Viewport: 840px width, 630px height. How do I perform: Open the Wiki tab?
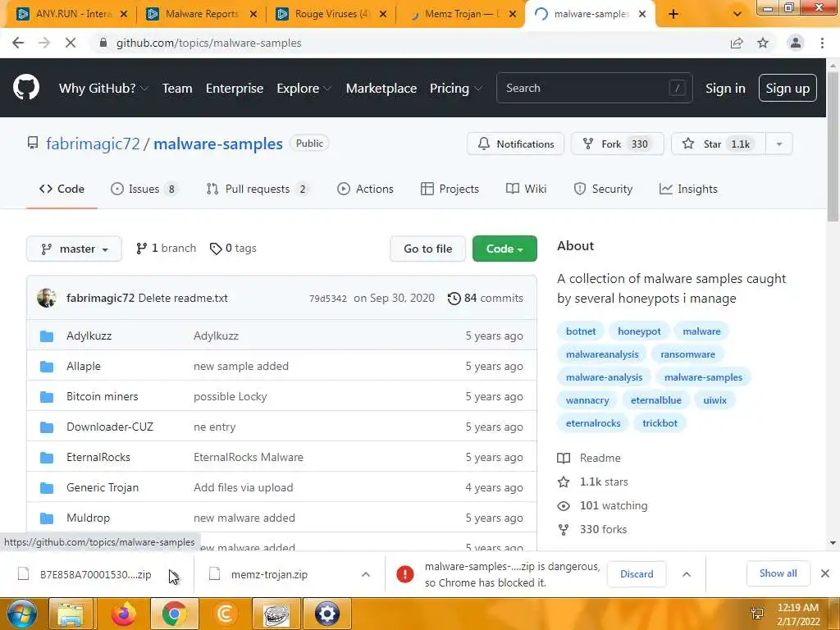point(526,189)
